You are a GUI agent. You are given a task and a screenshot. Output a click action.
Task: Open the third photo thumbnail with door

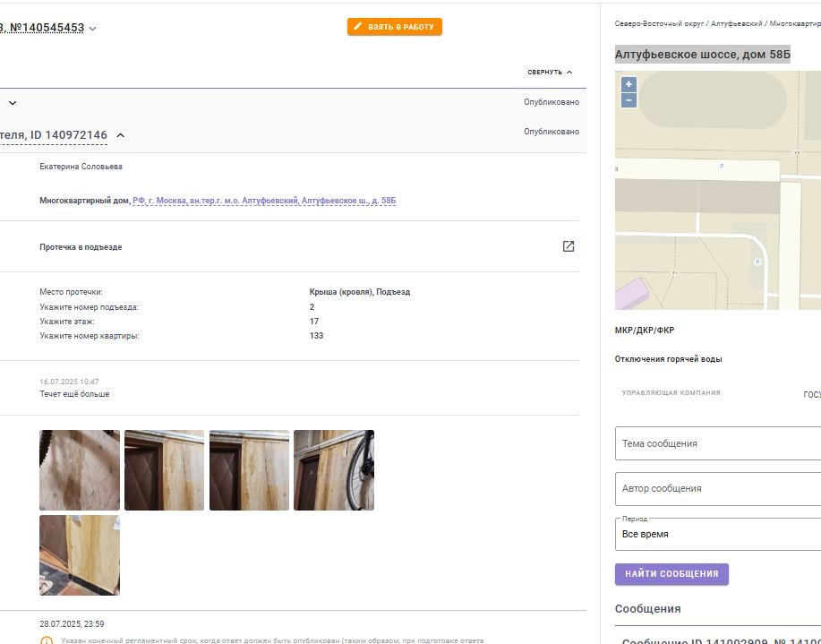point(249,470)
